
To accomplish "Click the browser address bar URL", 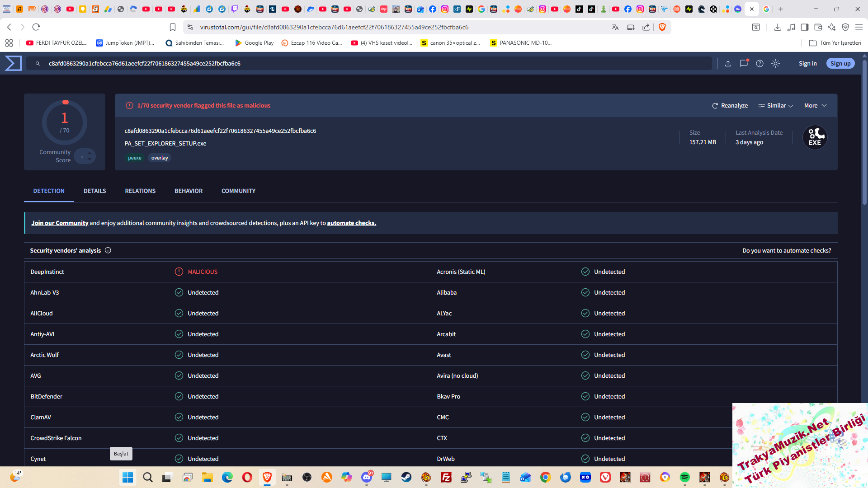I will coord(334,28).
